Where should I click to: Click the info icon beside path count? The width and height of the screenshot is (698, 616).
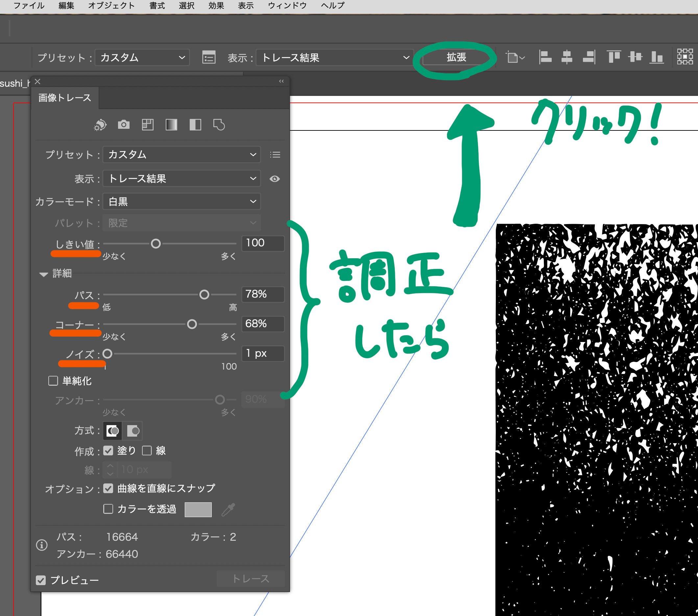[42, 545]
